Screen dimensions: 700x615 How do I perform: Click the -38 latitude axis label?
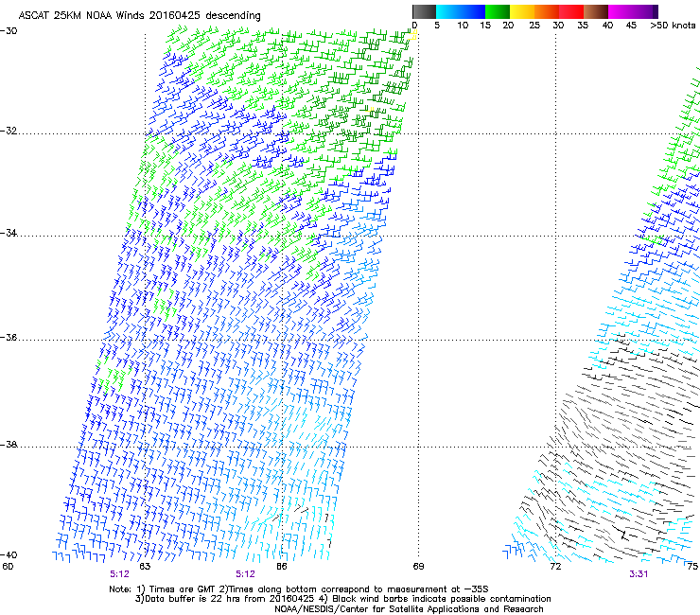[9, 445]
